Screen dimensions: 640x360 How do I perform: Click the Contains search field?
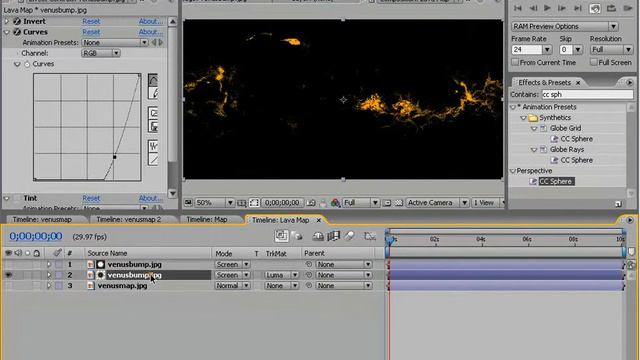click(587, 94)
